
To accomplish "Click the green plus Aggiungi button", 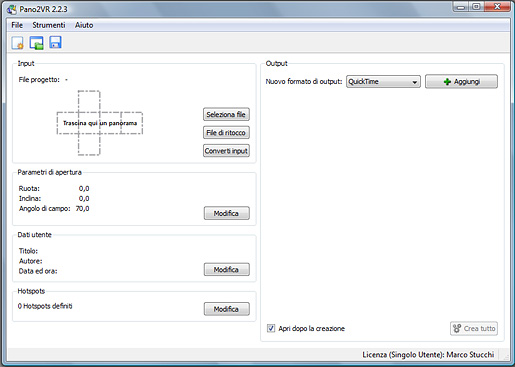I will pos(461,81).
